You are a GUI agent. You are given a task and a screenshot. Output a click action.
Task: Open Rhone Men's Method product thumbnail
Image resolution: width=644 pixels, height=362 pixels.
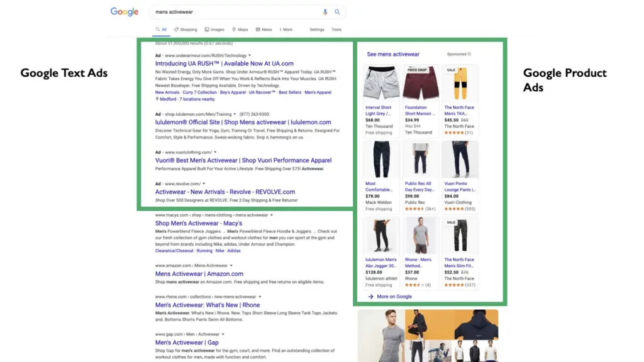(421, 236)
